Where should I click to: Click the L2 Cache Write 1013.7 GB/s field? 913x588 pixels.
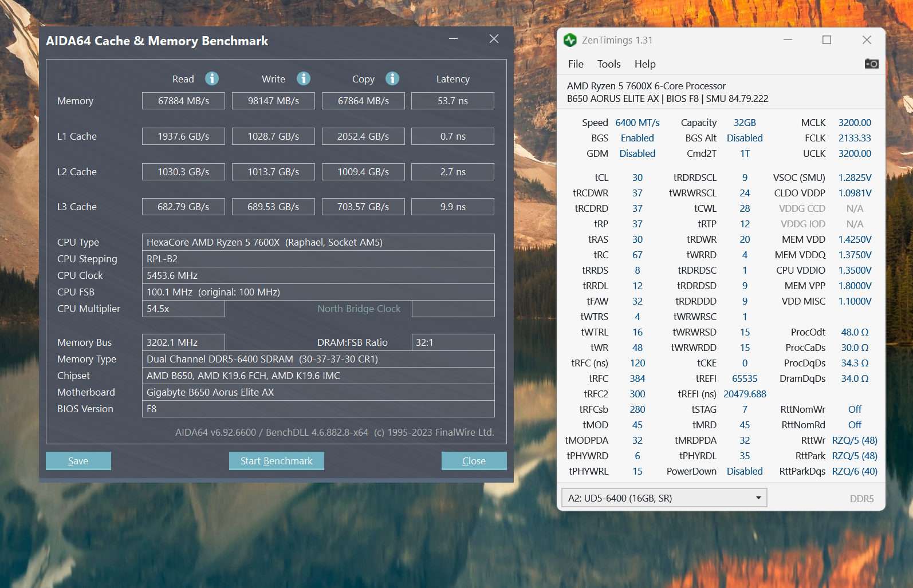click(x=273, y=172)
